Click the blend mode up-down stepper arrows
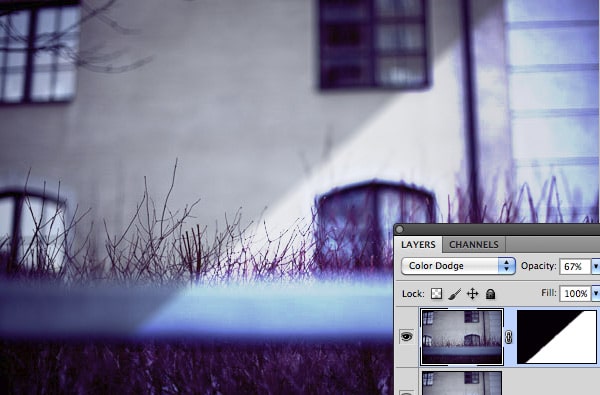Image resolution: width=600 pixels, height=395 pixels. tap(506, 266)
